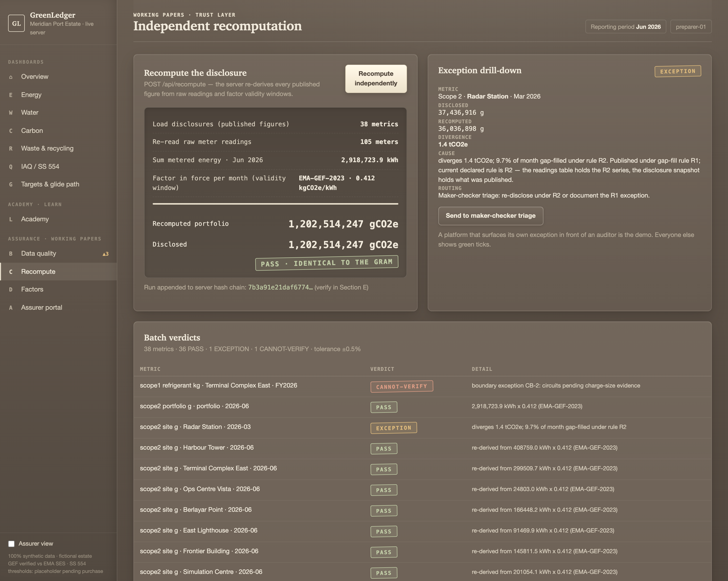Go to the Water dashboard
This screenshot has width=728, height=581.
58,112
